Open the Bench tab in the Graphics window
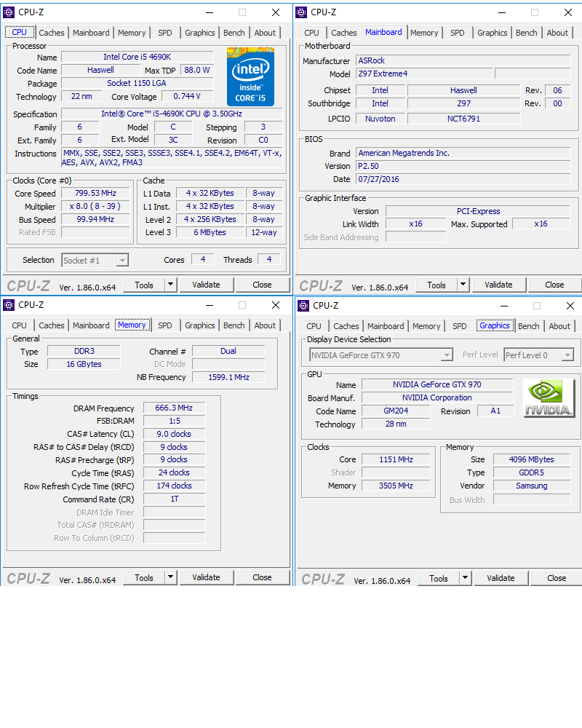Screen dimensions: 582x728 (529, 326)
